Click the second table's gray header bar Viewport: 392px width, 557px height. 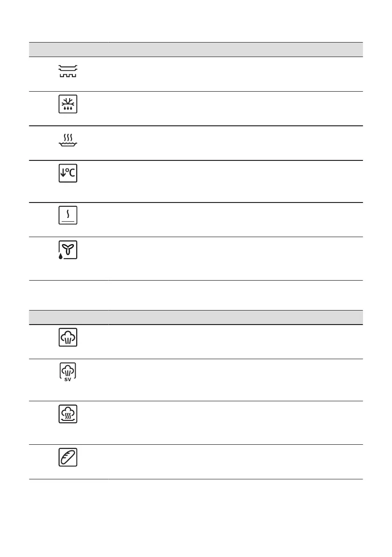tap(196, 317)
